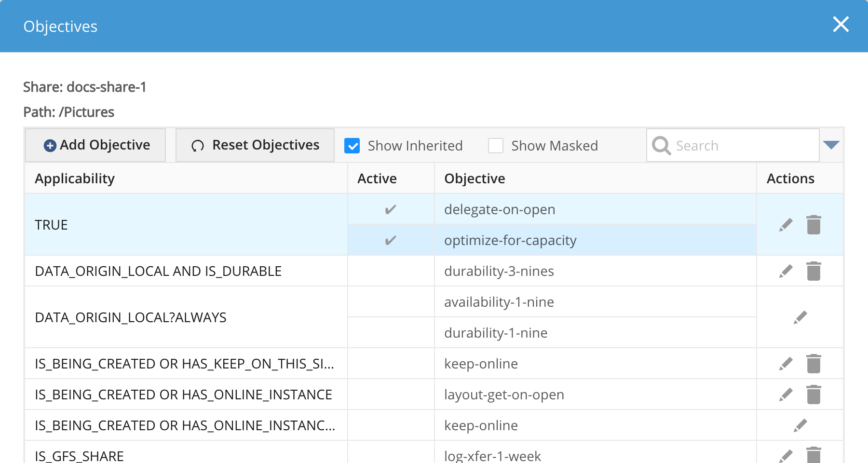This screenshot has height=463, width=868.
Task: Delete the TRUE applicability objectives
Action: (814, 225)
